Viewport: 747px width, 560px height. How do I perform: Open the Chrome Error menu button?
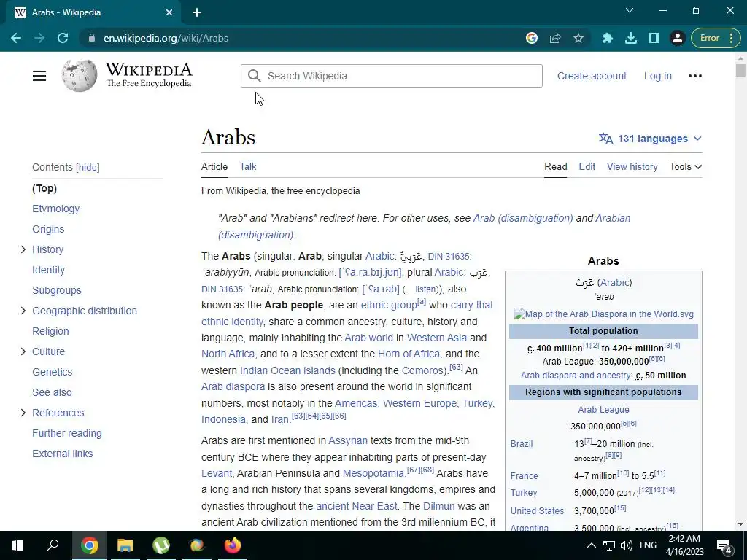coord(716,38)
